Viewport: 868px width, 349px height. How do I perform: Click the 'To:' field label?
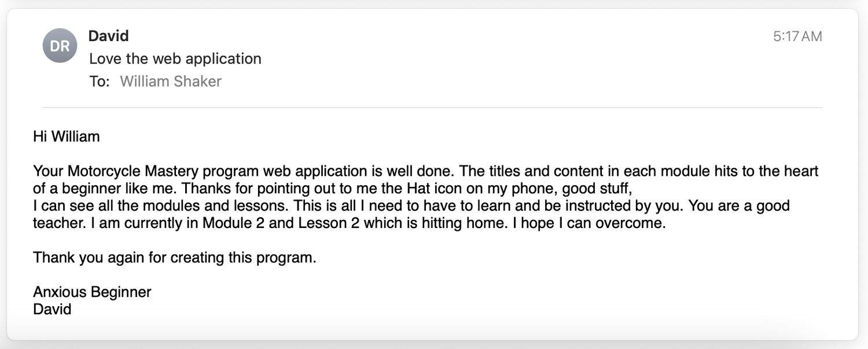point(99,82)
